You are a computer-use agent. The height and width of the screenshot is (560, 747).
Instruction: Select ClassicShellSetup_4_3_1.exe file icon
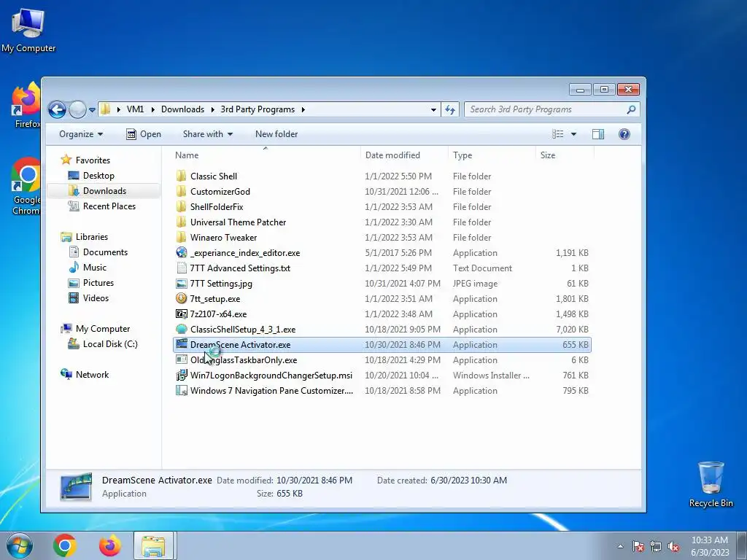pyautogui.click(x=181, y=329)
